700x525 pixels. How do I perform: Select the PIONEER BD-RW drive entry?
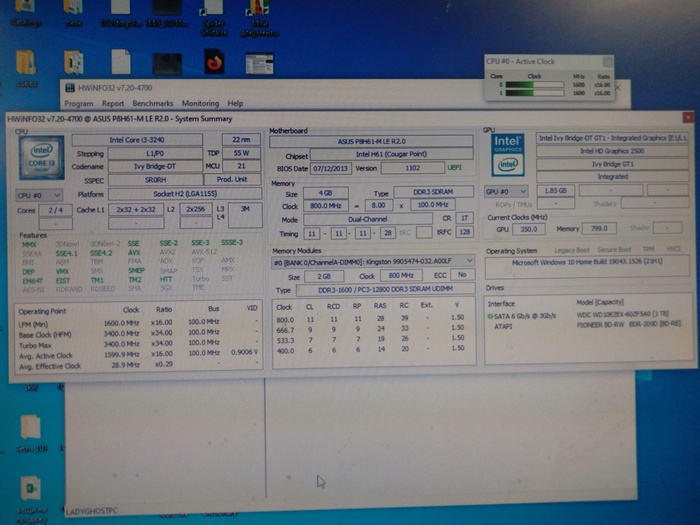(629, 324)
